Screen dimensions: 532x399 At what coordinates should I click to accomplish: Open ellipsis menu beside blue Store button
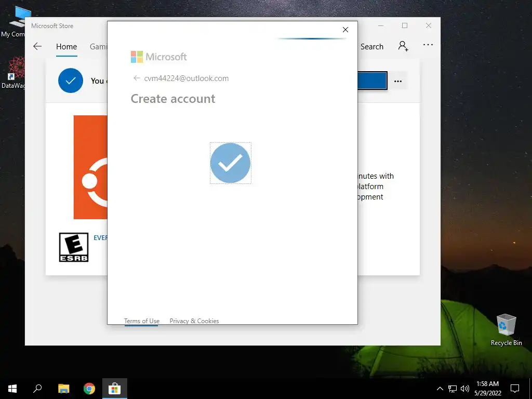[x=397, y=81]
